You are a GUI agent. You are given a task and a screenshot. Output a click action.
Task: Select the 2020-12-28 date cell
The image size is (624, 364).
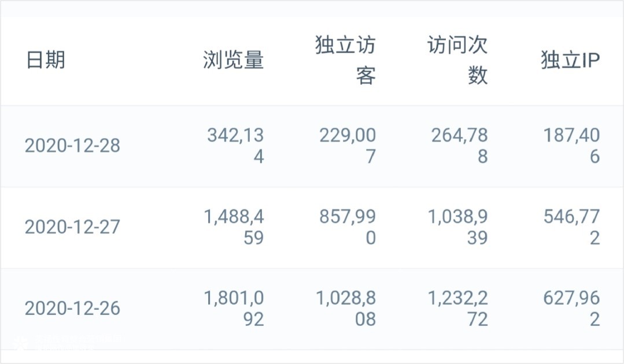(72, 146)
